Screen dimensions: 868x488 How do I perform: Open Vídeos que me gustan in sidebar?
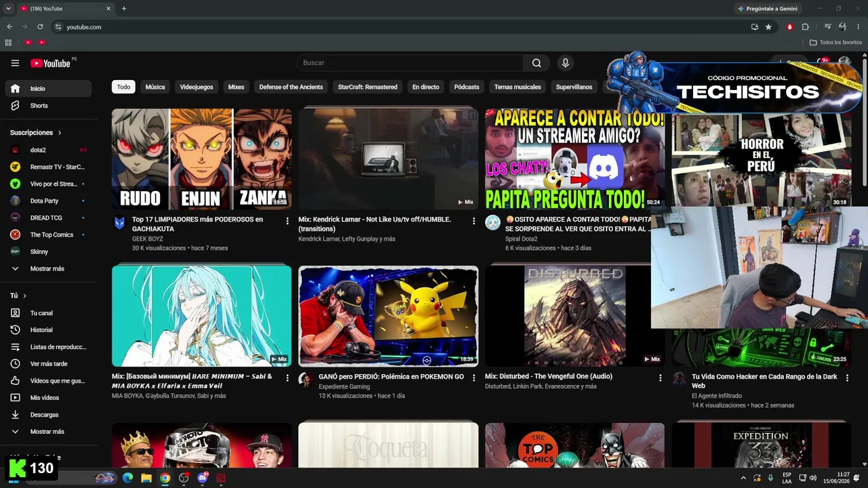point(48,381)
